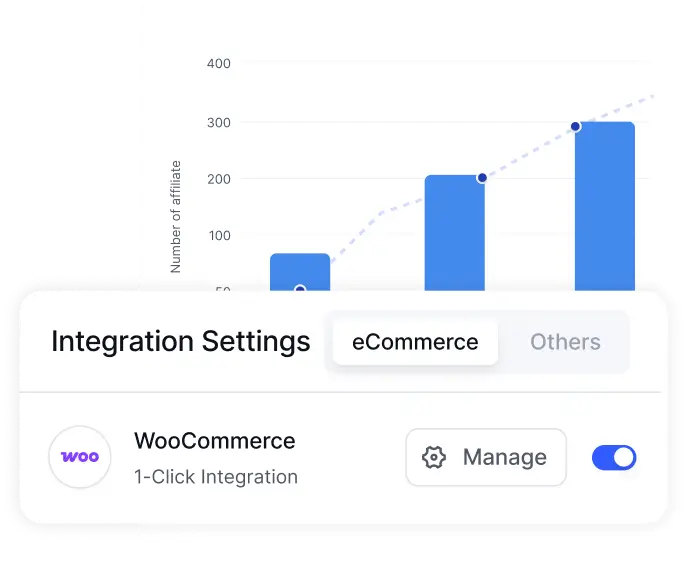The width and height of the screenshot is (687, 562).
Task: Click the Woo logo icon
Action: [80, 457]
